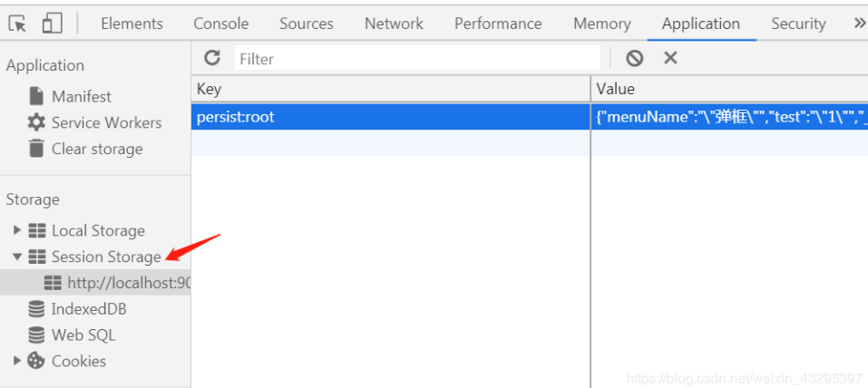Open the Performance tab
The height and width of the screenshot is (388, 868).
(498, 24)
